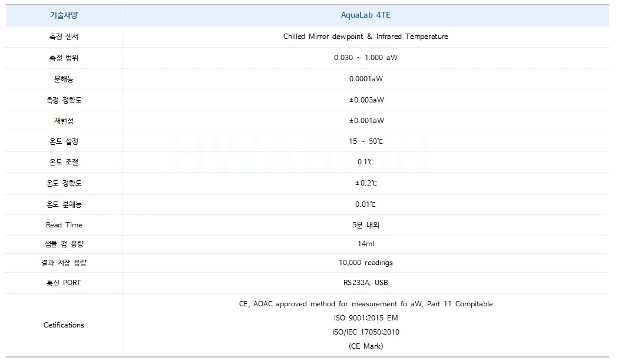
Task: Select the '재현성' row label
Action: click(x=64, y=121)
